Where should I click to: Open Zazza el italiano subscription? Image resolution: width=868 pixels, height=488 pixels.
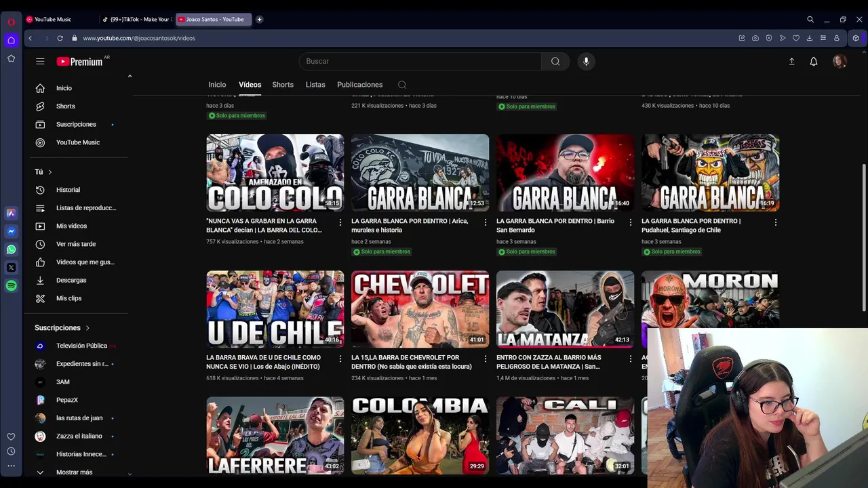point(80,436)
